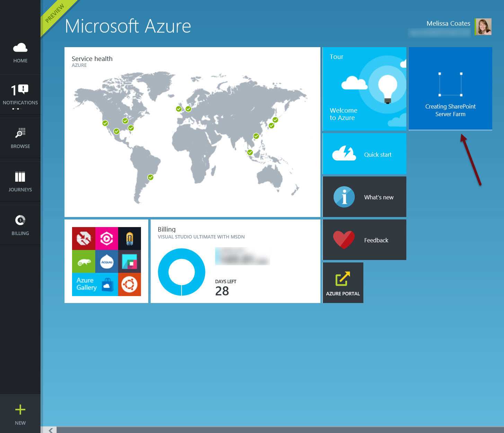Click the Acquia logo in Azure Gallery
Viewport: 504px width, 433px height.
[x=107, y=262]
